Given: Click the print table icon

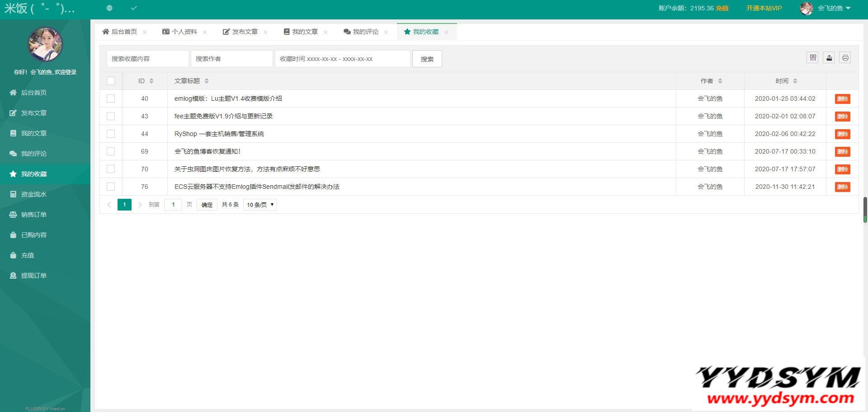Looking at the screenshot, I should point(845,58).
